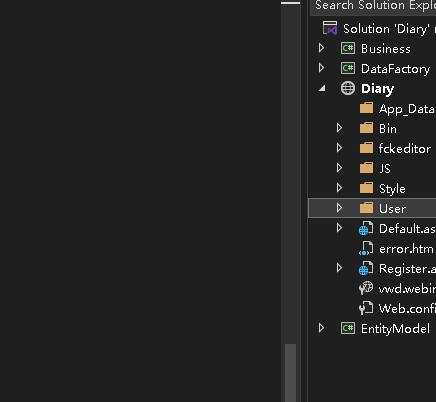This screenshot has width=436, height=402.
Task: Click the Business C# project icon
Action: (348, 49)
